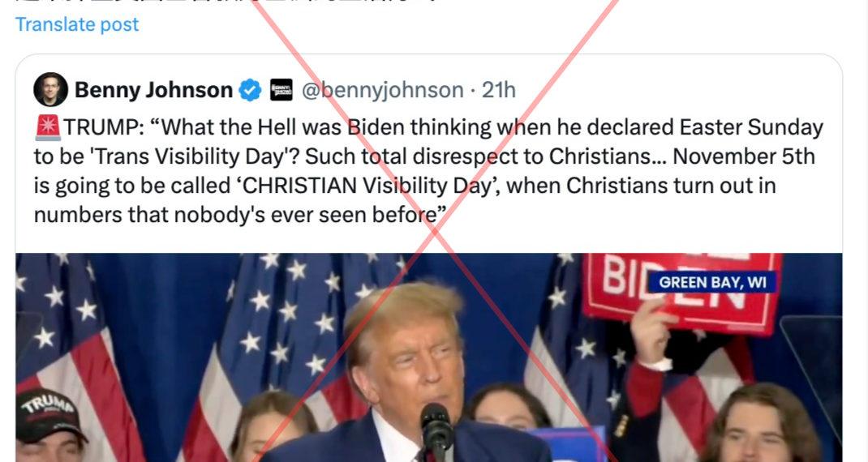This screenshot has width=868, height=462.
Task: Click the 21h timestamp
Action: (x=498, y=90)
